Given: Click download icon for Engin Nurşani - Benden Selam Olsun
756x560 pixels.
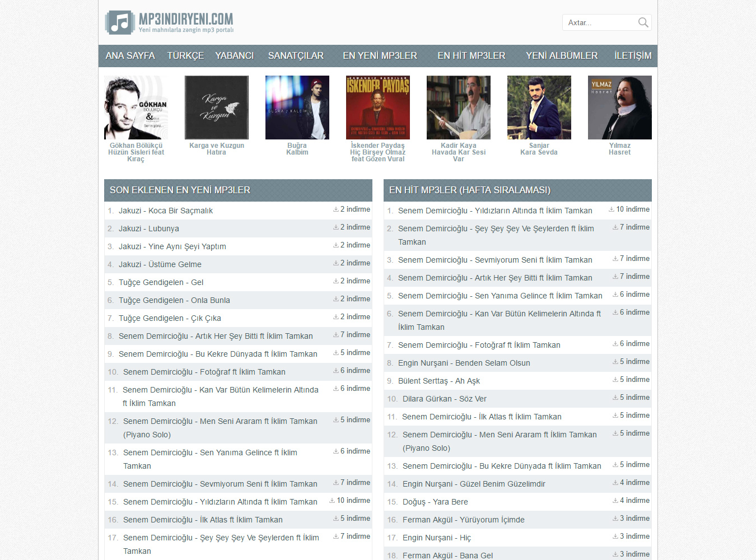Looking at the screenshot, I should click(615, 362).
